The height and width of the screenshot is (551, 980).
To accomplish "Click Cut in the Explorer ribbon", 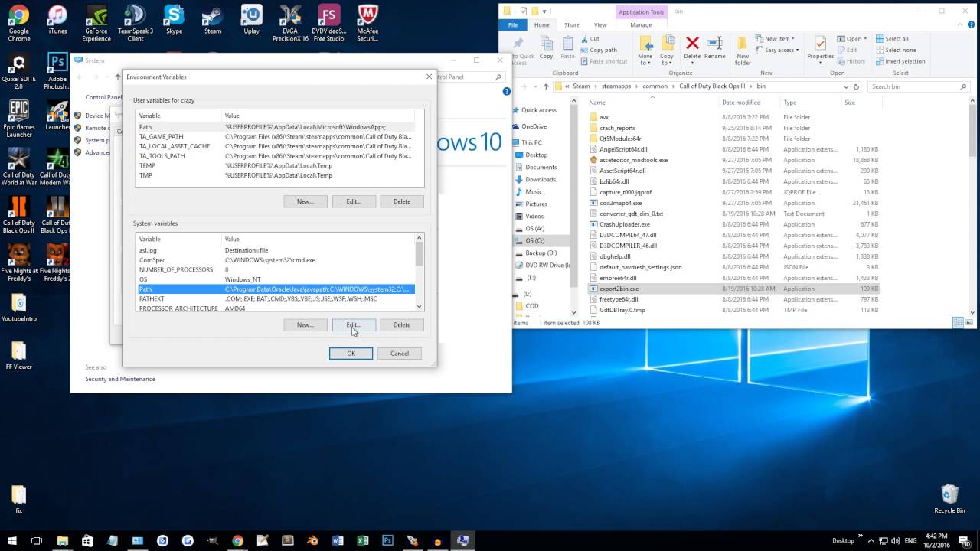I will tap(590, 39).
